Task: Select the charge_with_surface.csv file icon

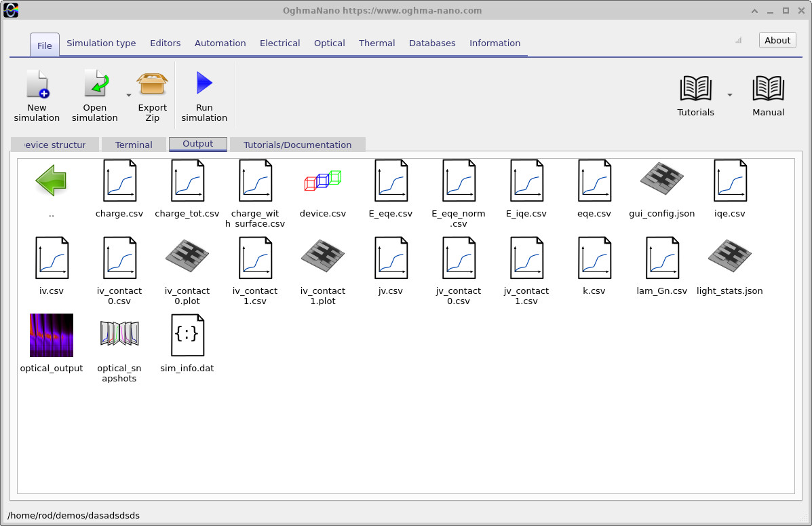Action: [x=255, y=181]
